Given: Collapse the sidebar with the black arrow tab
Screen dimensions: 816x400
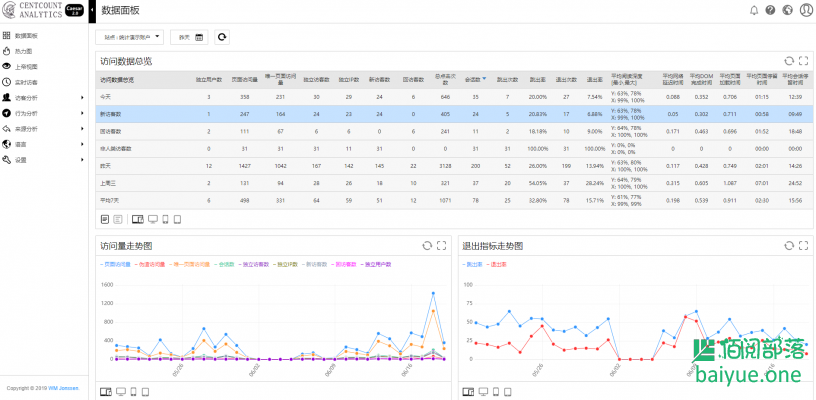Looking at the screenshot, I should 92,11.
